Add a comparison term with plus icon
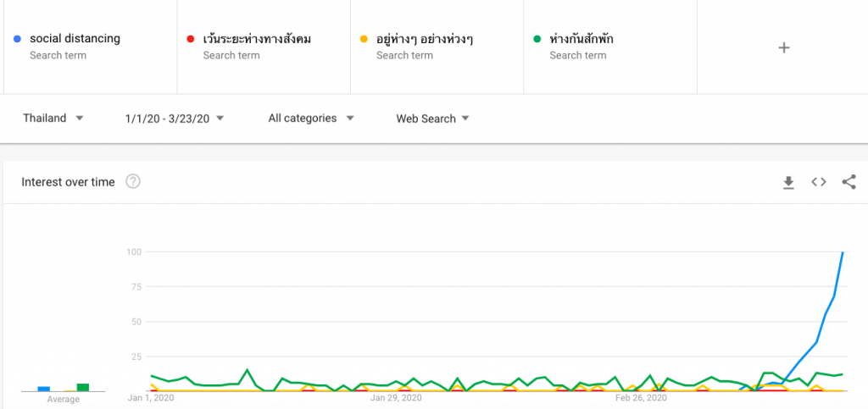Image resolution: width=868 pixels, height=409 pixels. (783, 47)
